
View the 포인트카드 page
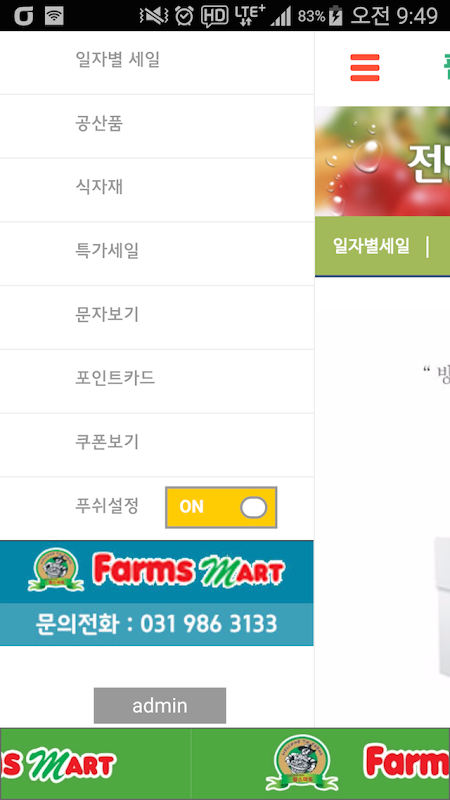[x=157, y=381]
